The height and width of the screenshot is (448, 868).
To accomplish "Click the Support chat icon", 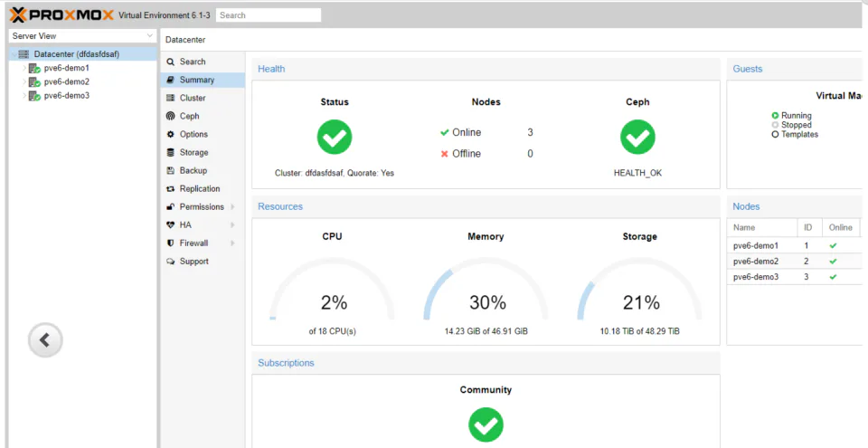I will 171,262.
